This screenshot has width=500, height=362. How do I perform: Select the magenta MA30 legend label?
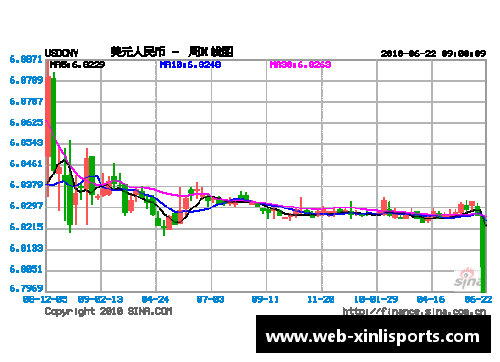tap(300, 65)
